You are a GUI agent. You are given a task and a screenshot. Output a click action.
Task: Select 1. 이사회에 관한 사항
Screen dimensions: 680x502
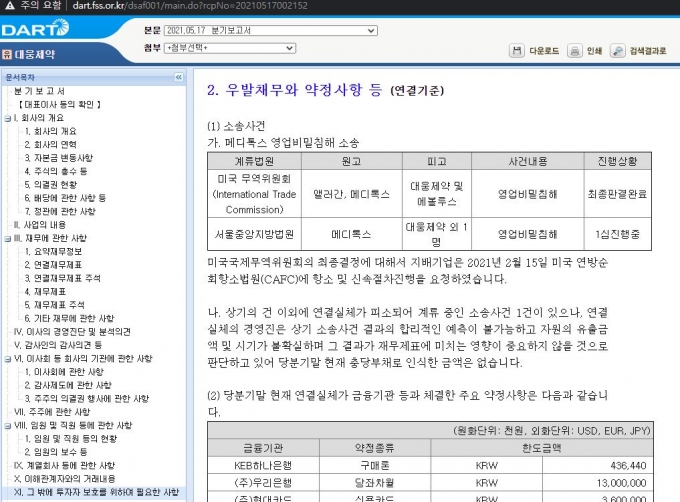click(x=64, y=372)
